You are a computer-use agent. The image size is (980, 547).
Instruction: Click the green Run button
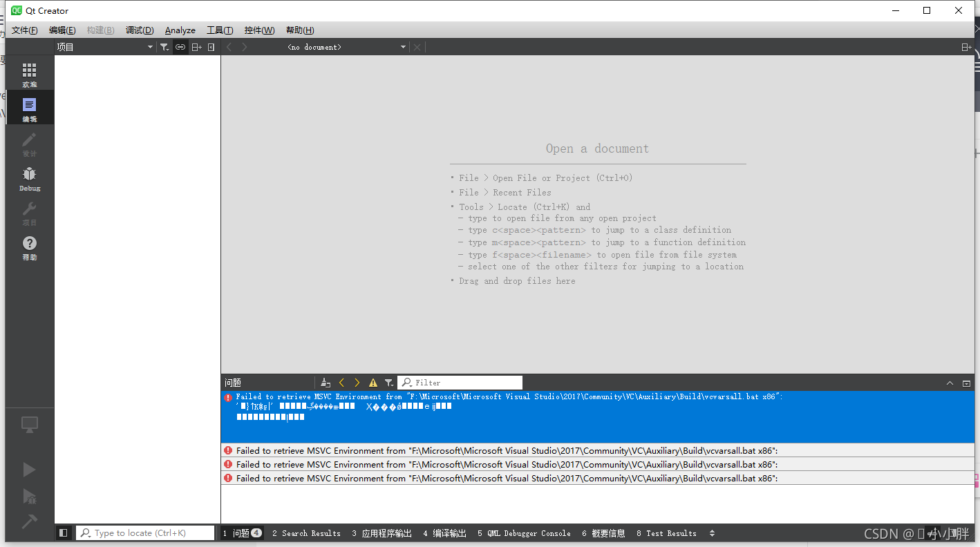pyautogui.click(x=29, y=470)
